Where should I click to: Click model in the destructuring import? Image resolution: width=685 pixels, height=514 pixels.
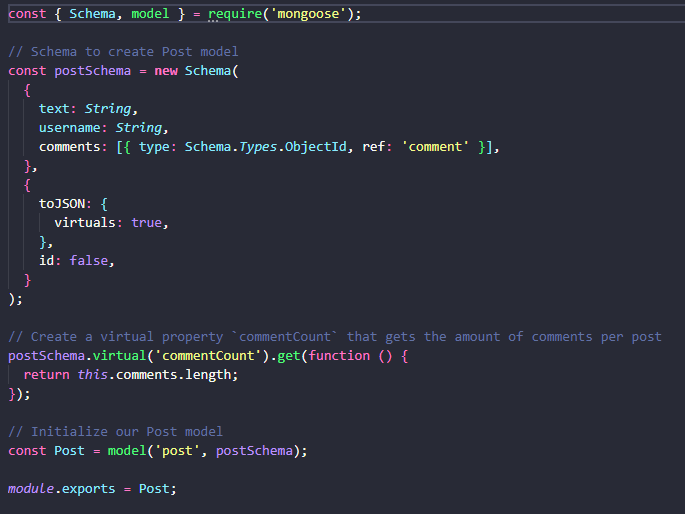point(150,14)
